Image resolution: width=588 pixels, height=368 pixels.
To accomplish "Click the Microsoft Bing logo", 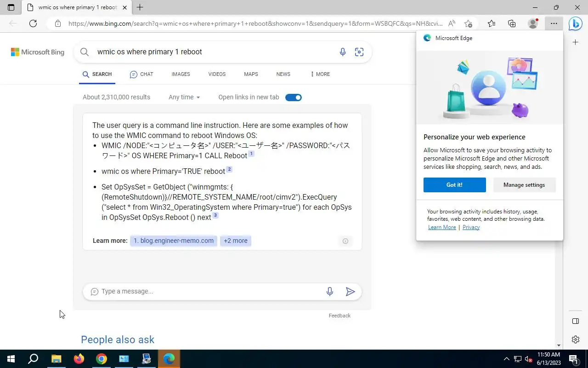I will (38, 52).
